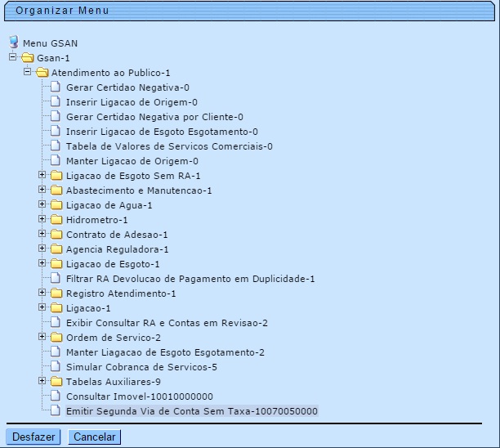Expand the Registro Atendimento-1 folder
The image size is (500, 448).
pyautogui.click(x=42, y=293)
